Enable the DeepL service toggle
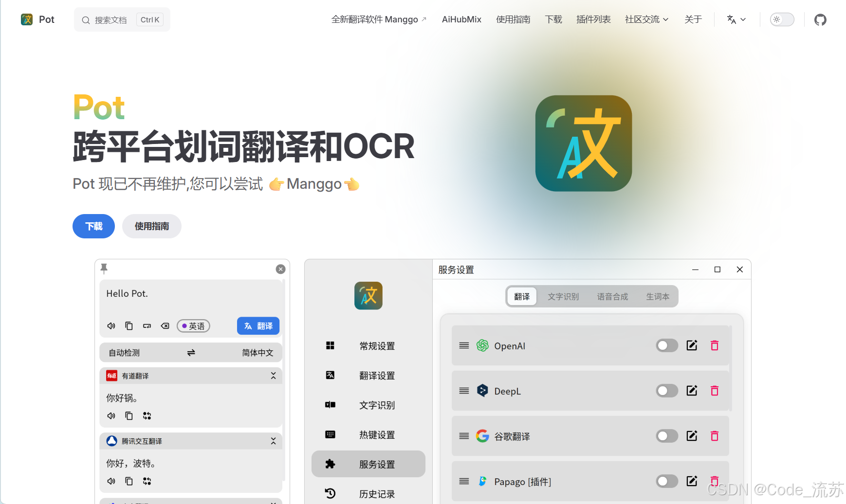Image resolution: width=846 pixels, height=504 pixels. [x=667, y=391]
